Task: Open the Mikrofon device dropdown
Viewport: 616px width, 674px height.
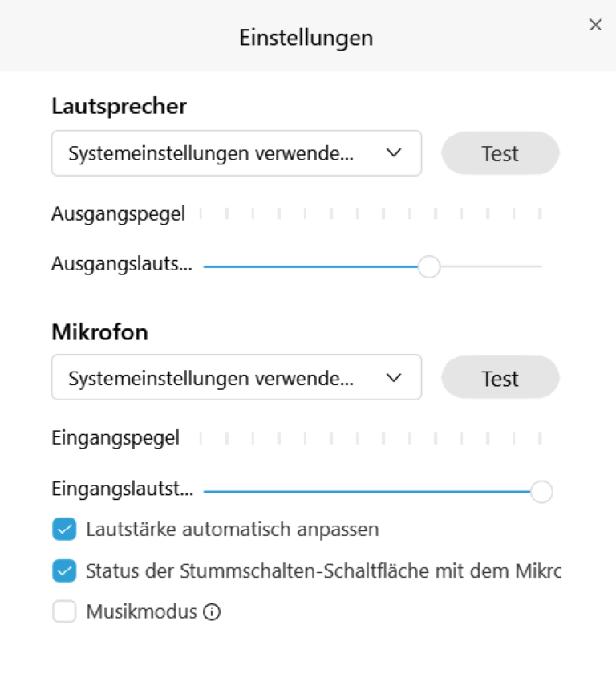Action: coord(237,377)
